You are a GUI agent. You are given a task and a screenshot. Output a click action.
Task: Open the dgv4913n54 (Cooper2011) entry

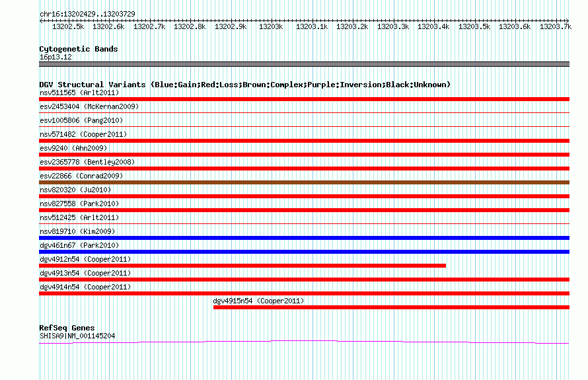[85, 273]
